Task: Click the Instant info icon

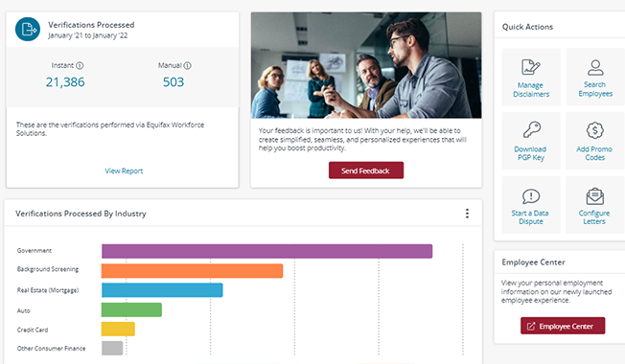Action: tap(80, 65)
